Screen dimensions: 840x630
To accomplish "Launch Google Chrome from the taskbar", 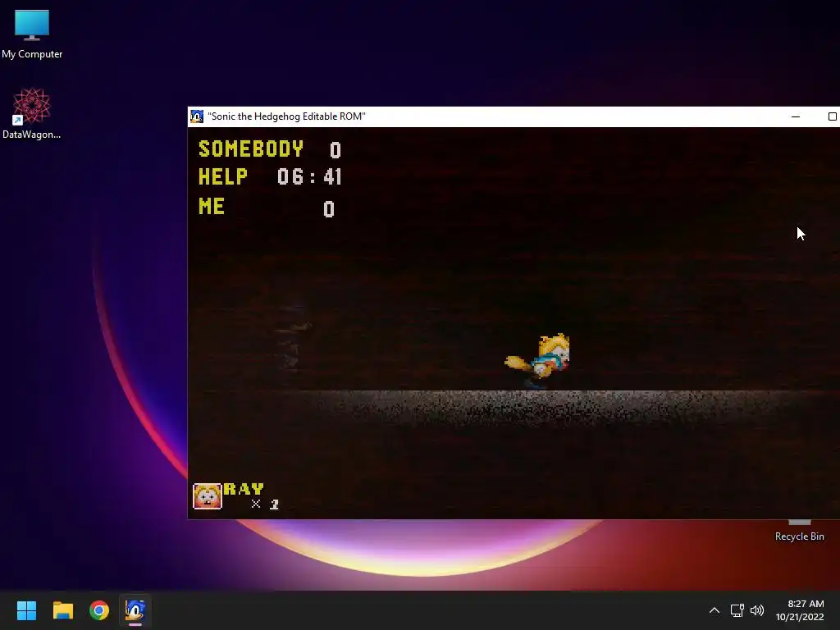I will pyautogui.click(x=99, y=610).
